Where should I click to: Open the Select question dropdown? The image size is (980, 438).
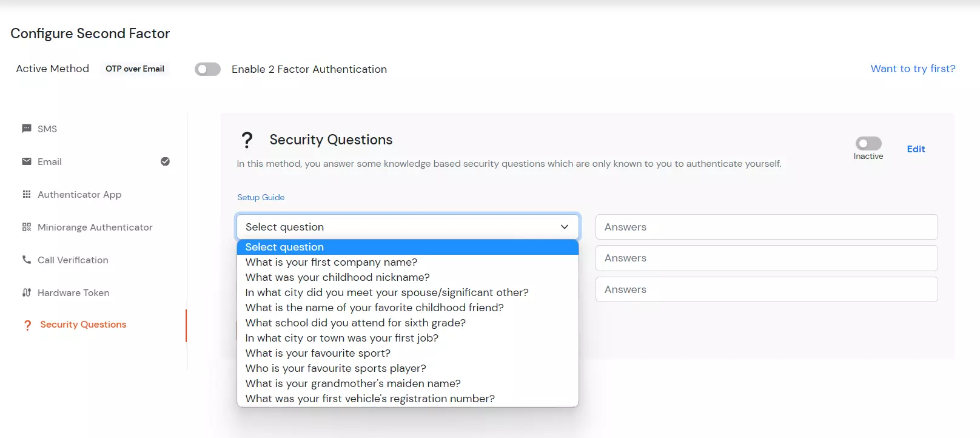tap(407, 227)
